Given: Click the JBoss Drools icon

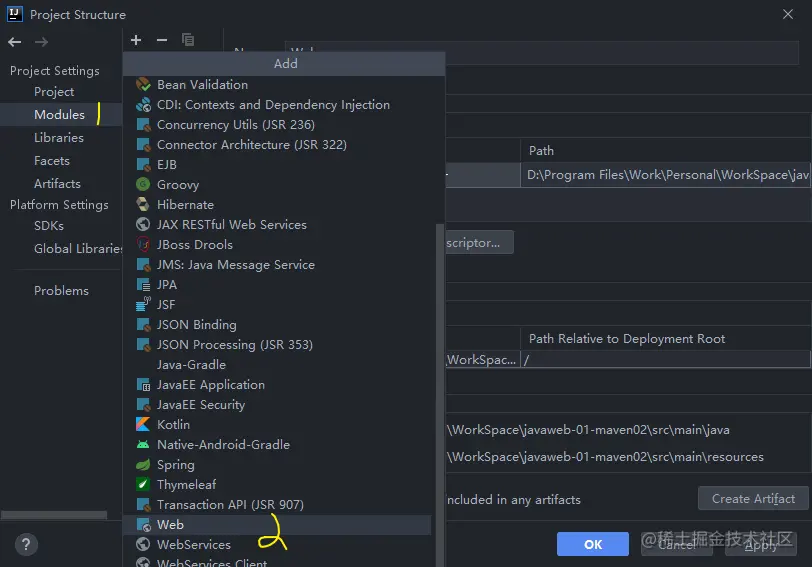Looking at the screenshot, I should pos(143,244).
